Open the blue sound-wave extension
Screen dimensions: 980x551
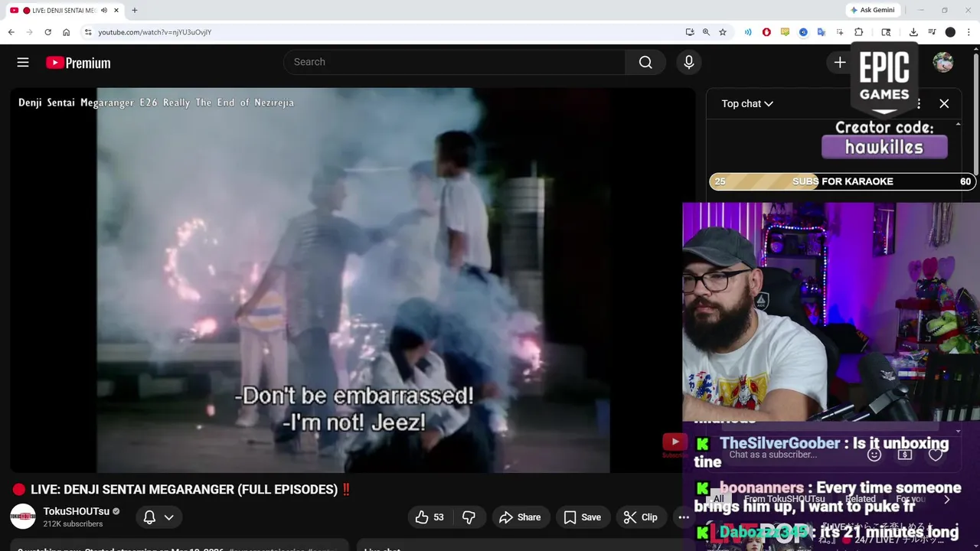click(748, 32)
